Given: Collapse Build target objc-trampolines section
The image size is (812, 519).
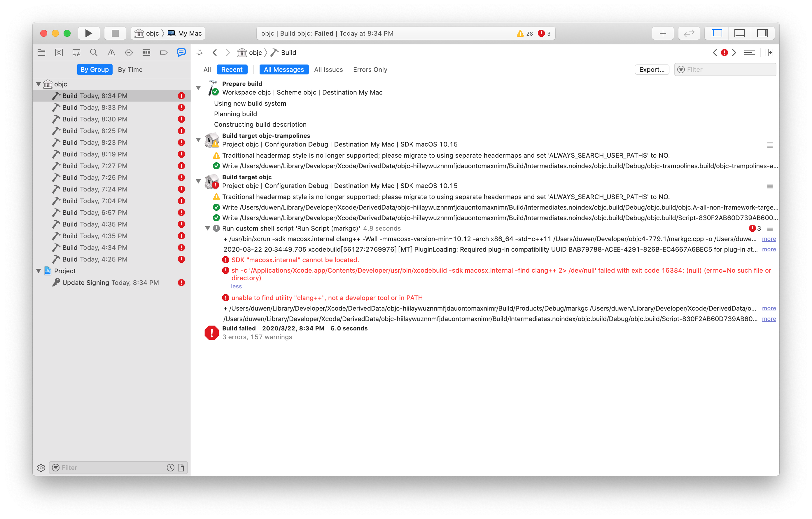Looking at the screenshot, I should click(x=198, y=140).
